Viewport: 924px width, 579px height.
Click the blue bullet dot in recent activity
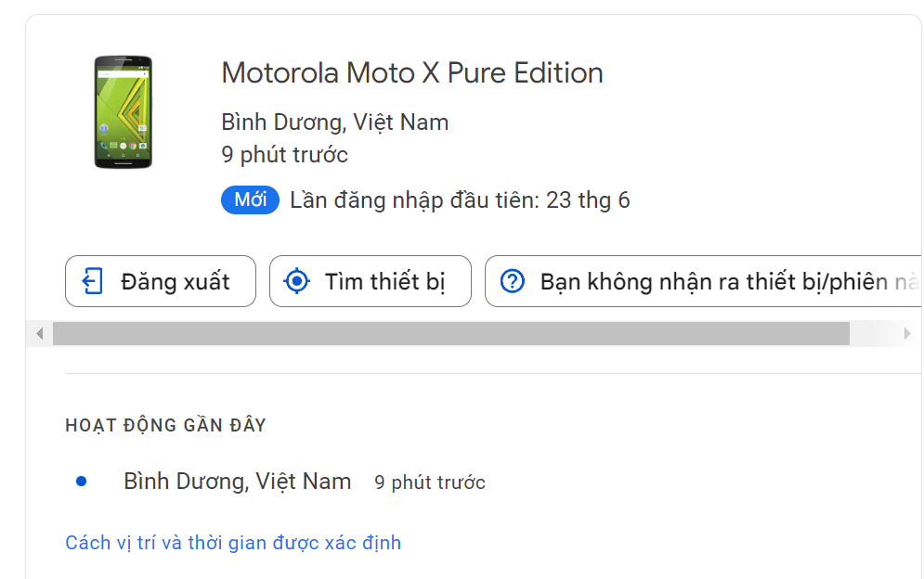[82, 482]
